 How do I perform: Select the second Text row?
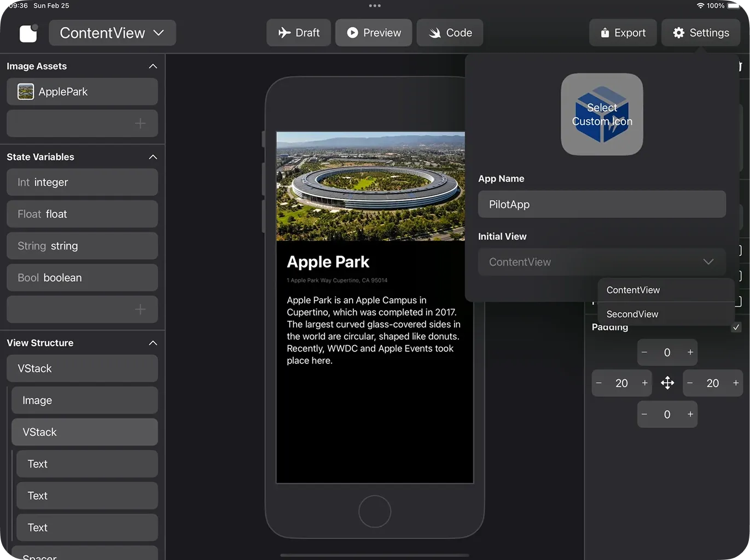coord(87,495)
